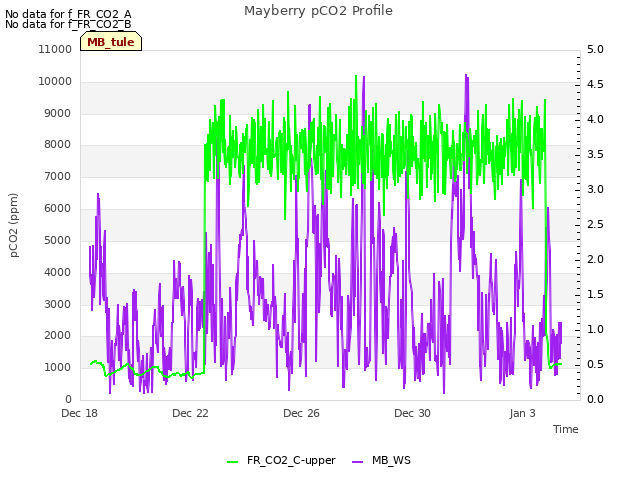The image size is (640, 480).
Task: Click the 'No data for f_FR_CO2_B' message
Action: (x=68, y=24)
